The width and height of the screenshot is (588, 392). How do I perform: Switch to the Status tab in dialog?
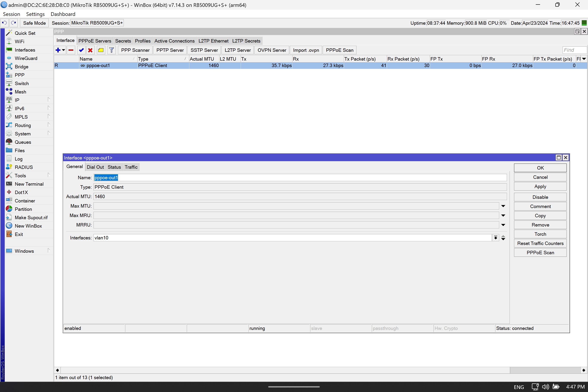click(114, 167)
